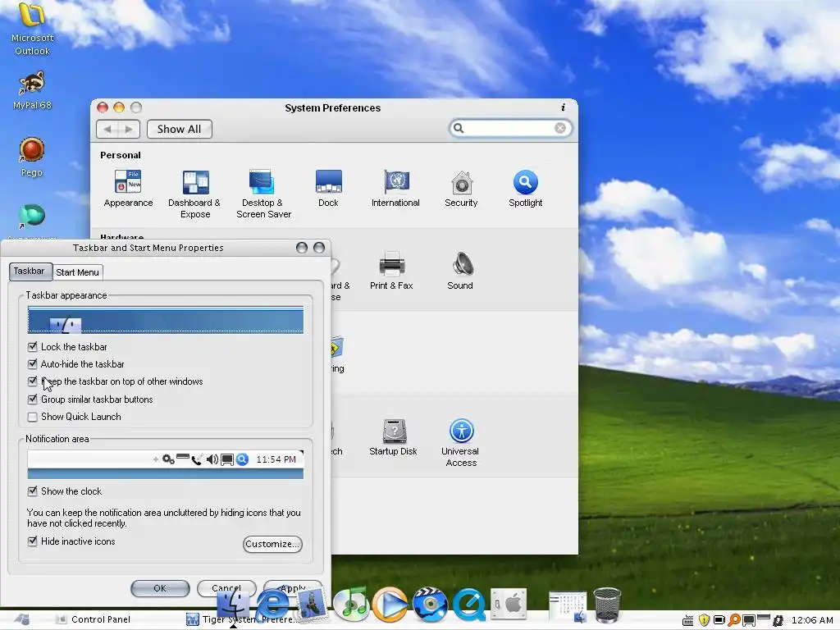
Task: Open the iTunes music disc dock icon
Action: point(351,605)
